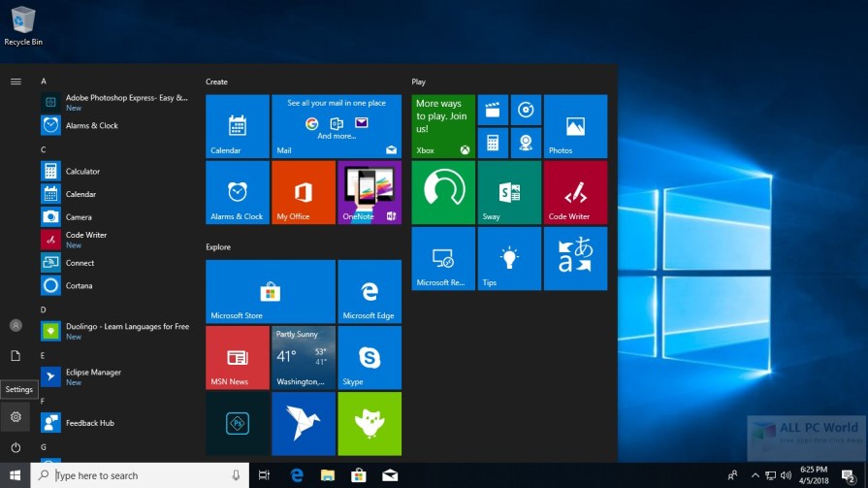Open Eclipse Manager from the app list
Image resolution: width=868 pixels, height=488 pixels.
pyautogui.click(x=115, y=377)
